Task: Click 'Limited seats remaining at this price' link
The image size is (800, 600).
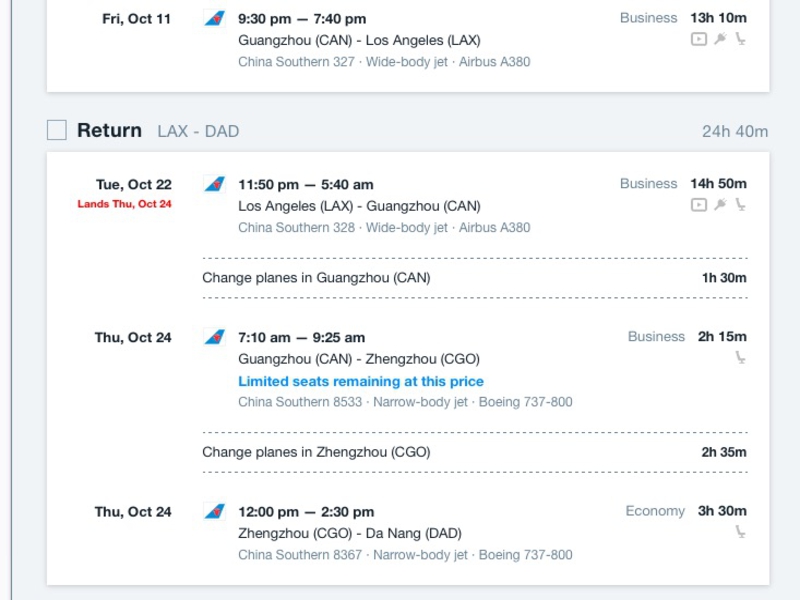Action: 361,381
